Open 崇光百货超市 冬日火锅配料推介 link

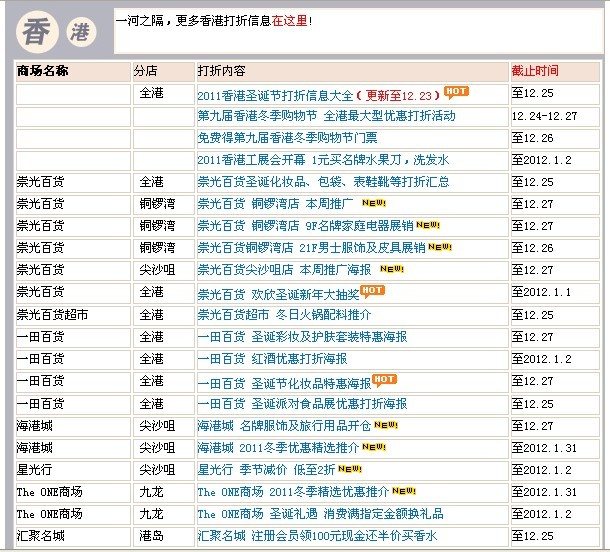tap(284, 315)
